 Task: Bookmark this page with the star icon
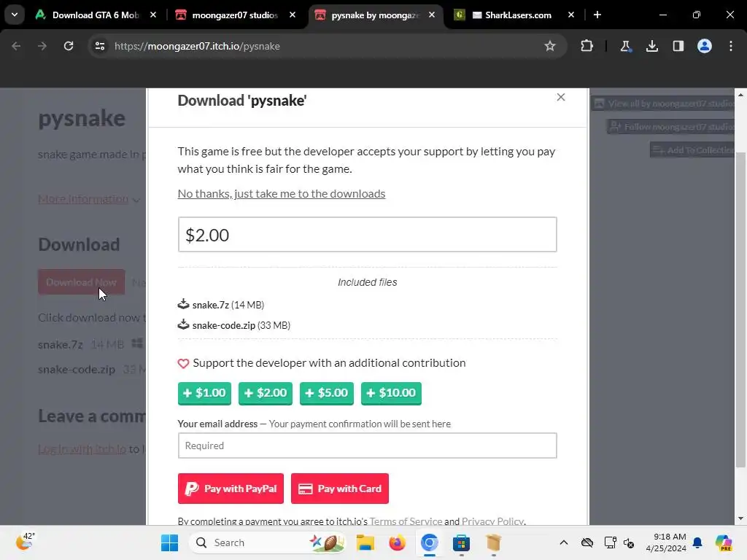(x=550, y=46)
